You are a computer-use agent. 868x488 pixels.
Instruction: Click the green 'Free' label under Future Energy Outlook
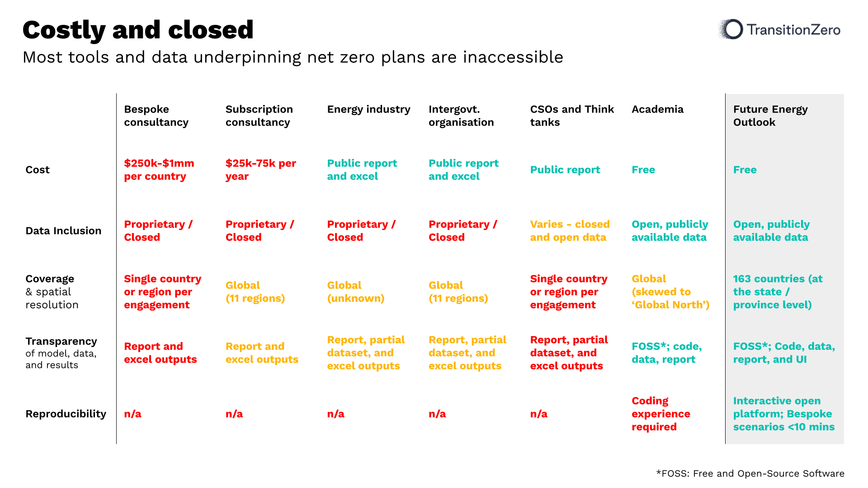coord(747,170)
